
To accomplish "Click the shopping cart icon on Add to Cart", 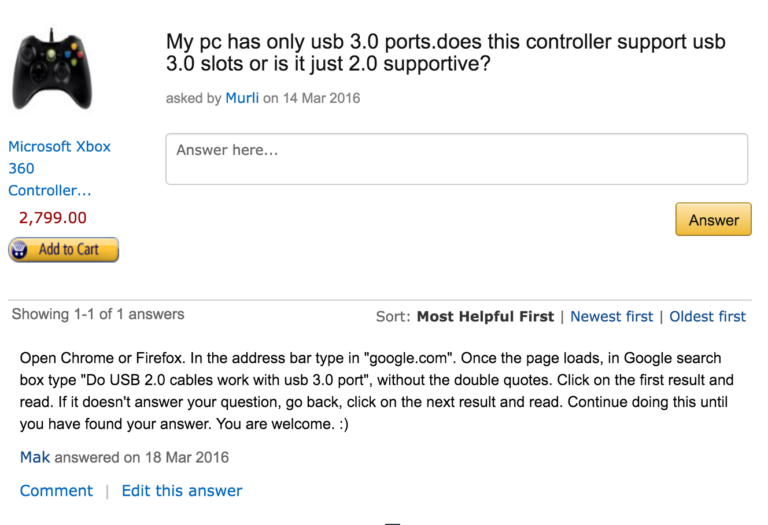I will [x=20, y=249].
